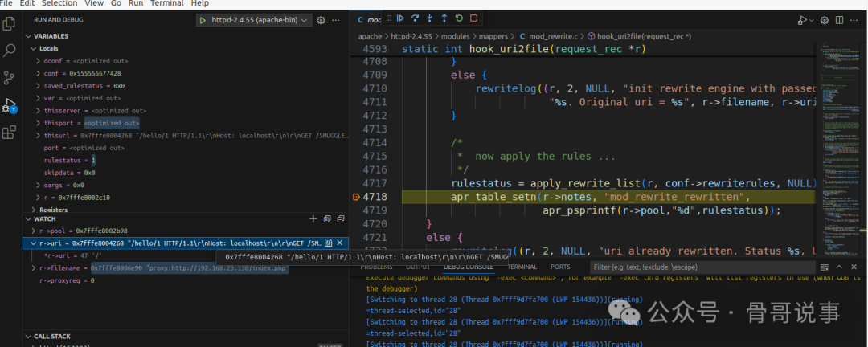Viewport: 868px width, 347px height.
Task: Remove the r->uri watch expression
Action: [x=340, y=243]
